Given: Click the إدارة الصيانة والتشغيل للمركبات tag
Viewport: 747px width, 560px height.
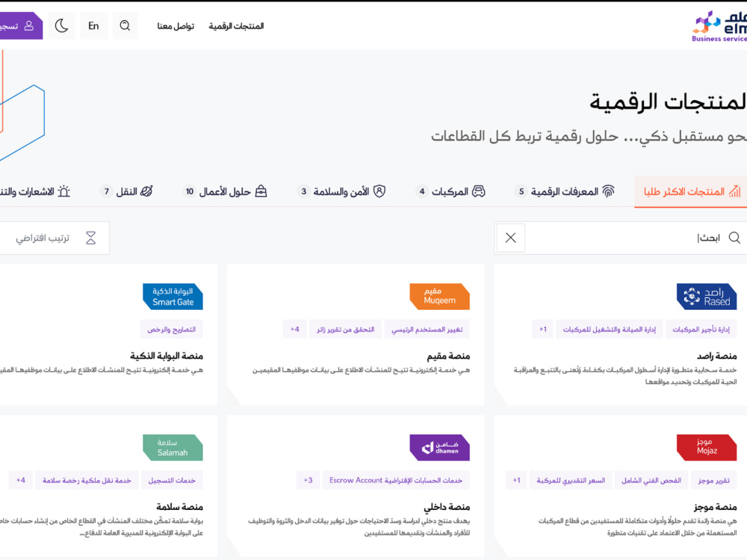Looking at the screenshot, I should point(610,329).
